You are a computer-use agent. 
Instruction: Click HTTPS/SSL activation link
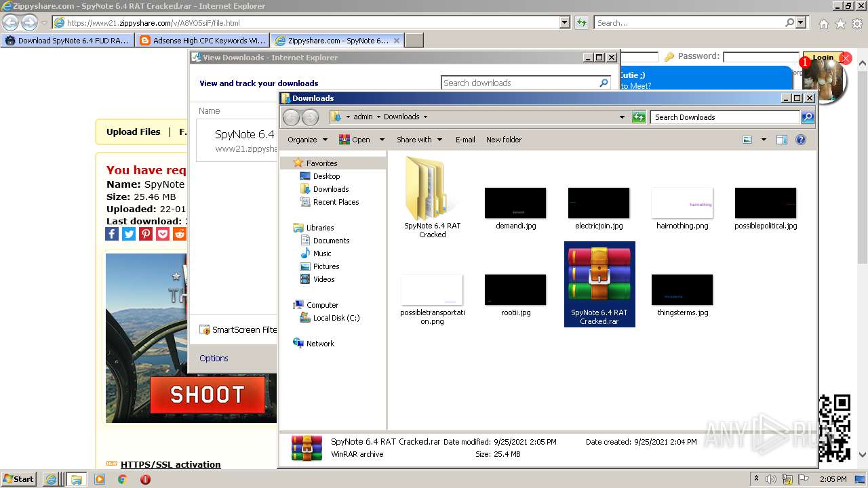170,464
